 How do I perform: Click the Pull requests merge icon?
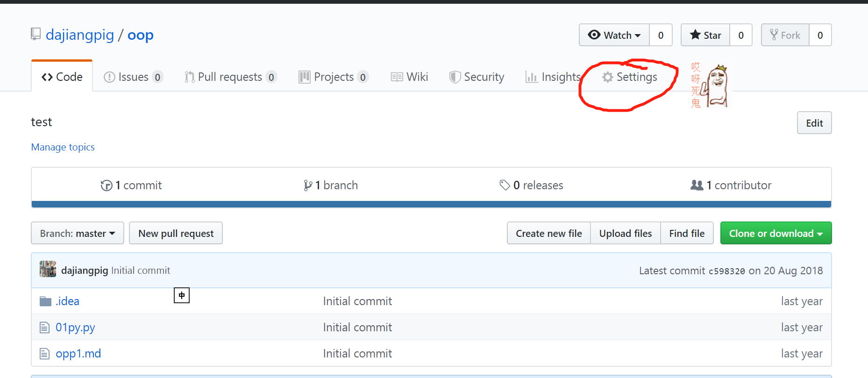click(x=189, y=77)
